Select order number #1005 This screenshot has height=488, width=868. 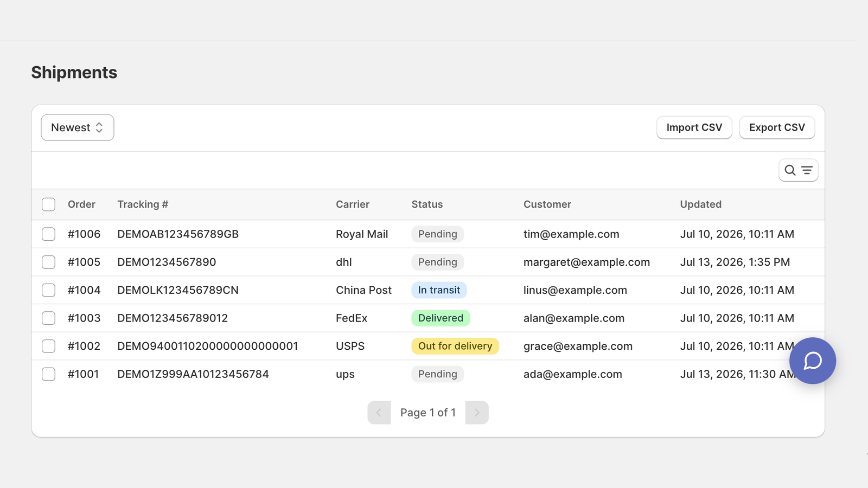pos(84,262)
